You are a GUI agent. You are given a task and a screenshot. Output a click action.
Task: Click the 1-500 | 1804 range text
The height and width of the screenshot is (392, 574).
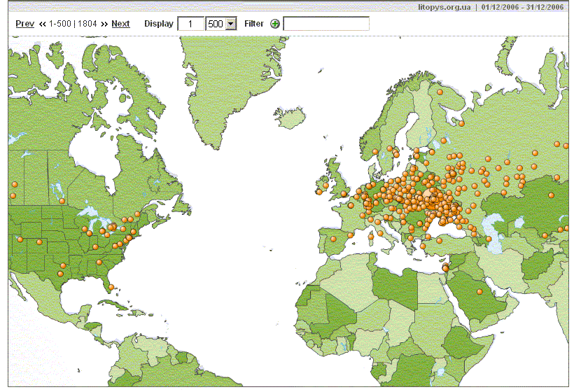(x=73, y=24)
